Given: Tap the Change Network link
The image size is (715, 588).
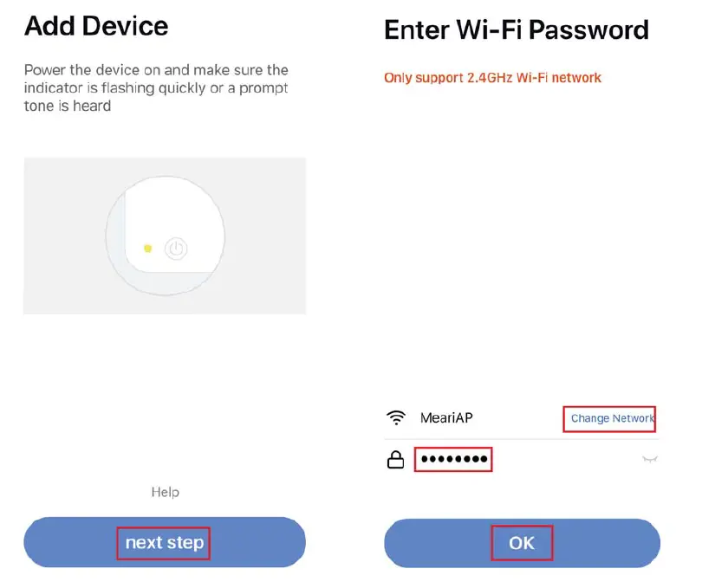Looking at the screenshot, I should pyautogui.click(x=611, y=418).
